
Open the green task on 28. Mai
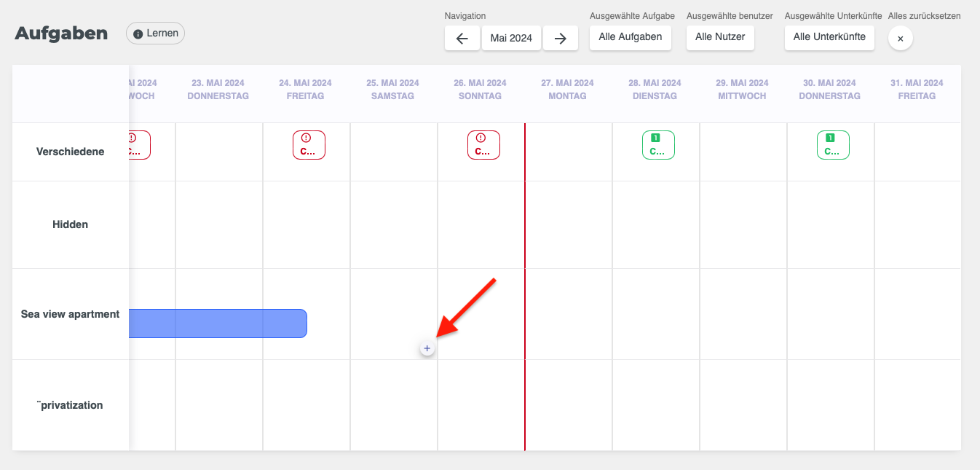(x=658, y=145)
